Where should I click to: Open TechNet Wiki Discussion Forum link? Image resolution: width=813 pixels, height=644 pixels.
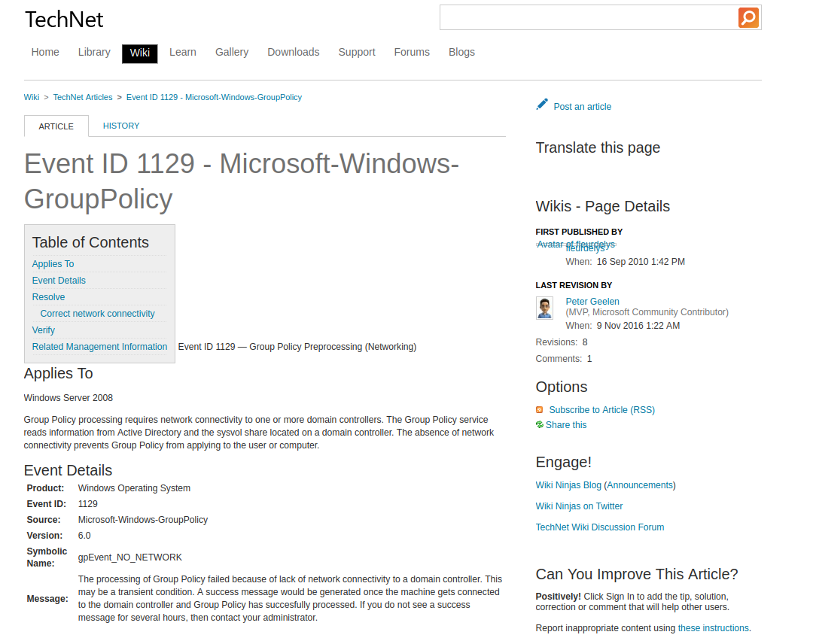pos(600,527)
